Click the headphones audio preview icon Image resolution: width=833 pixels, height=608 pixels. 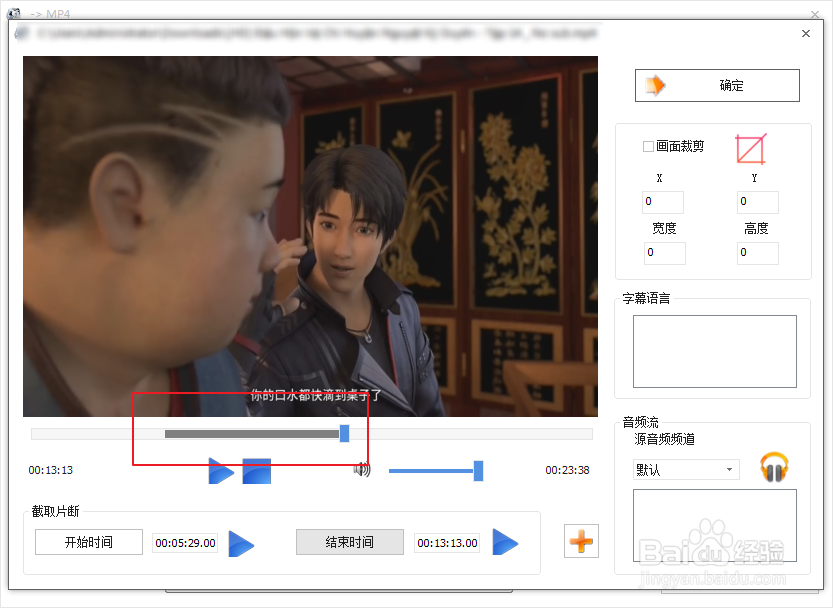pos(774,467)
